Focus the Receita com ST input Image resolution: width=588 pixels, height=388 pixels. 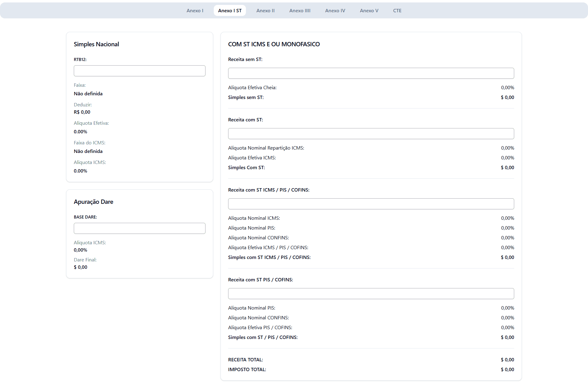tap(371, 134)
